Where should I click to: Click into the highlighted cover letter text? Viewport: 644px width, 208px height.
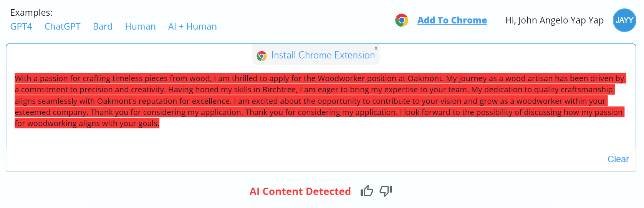coord(320,101)
